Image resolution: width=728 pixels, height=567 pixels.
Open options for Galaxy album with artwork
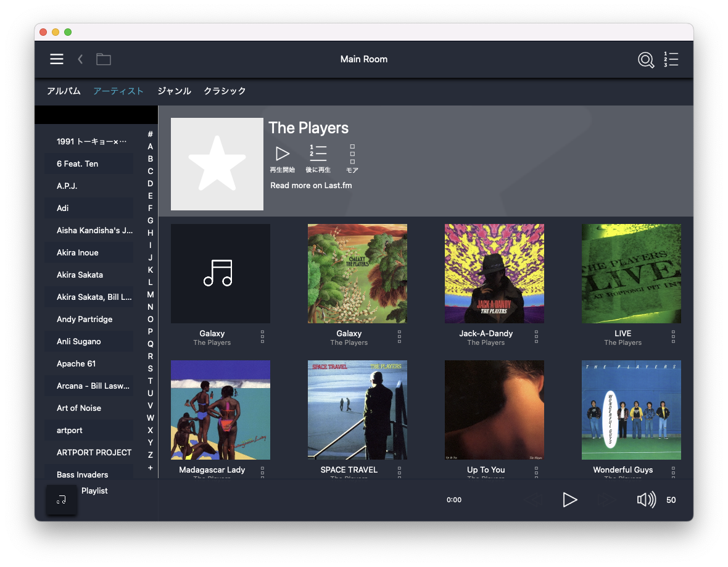(399, 337)
